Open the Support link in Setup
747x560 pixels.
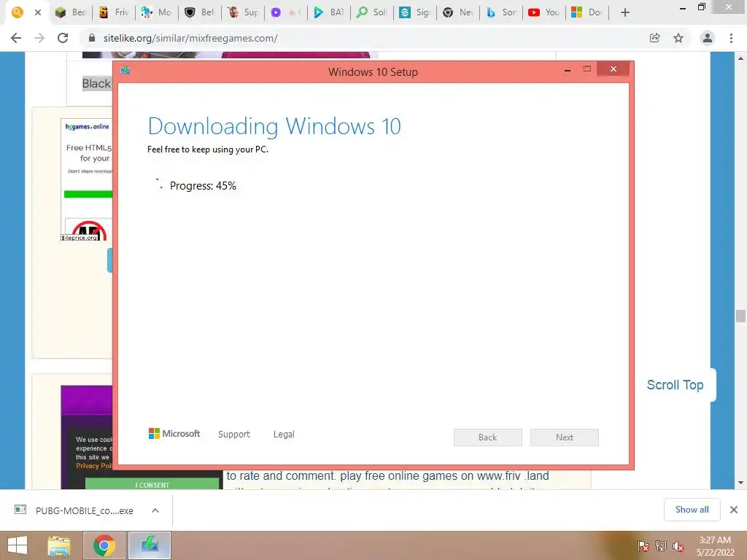[234, 435]
